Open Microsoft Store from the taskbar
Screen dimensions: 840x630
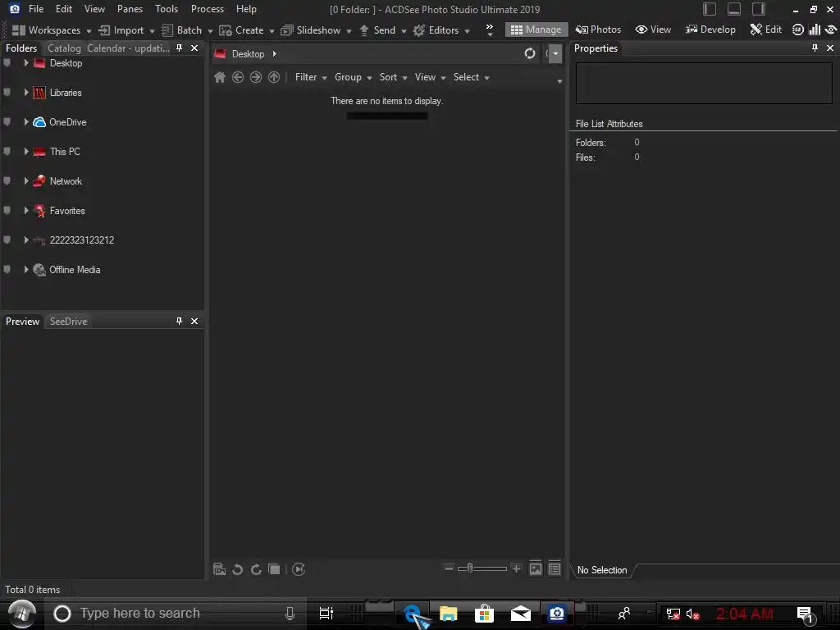click(x=484, y=614)
